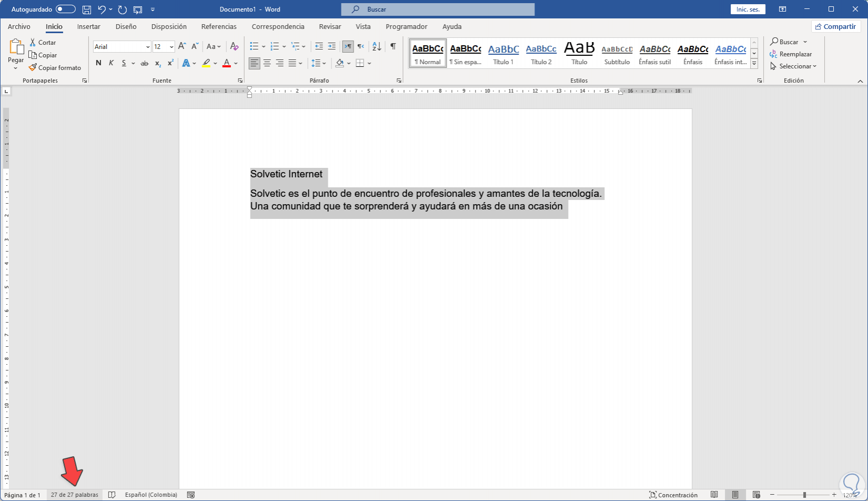Open the Arial font name dropdown
868x501 pixels.
pos(148,47)
